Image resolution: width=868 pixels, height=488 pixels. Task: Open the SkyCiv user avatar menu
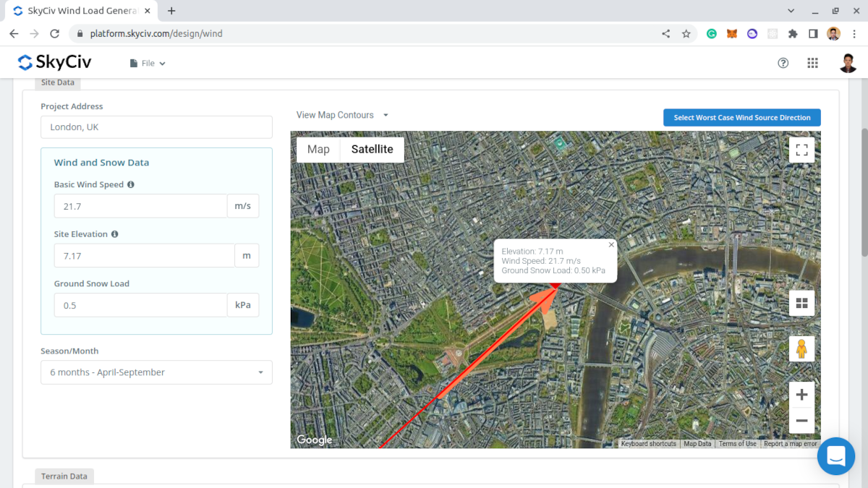(848, 63)
